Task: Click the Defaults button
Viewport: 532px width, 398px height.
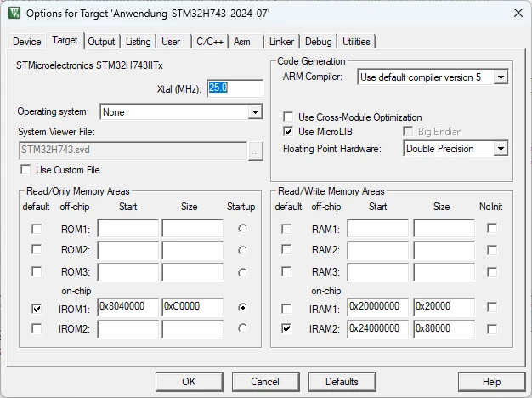Action: [342, 382]
